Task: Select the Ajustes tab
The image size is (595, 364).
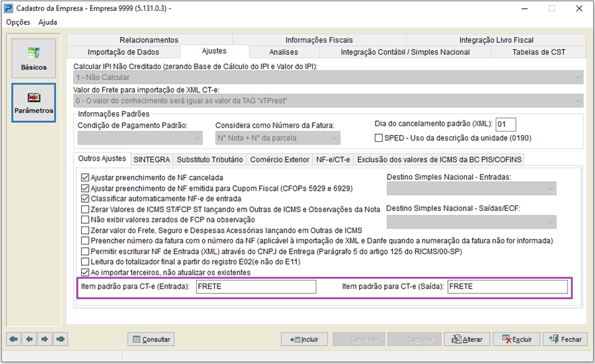Action: coord(214,51)
